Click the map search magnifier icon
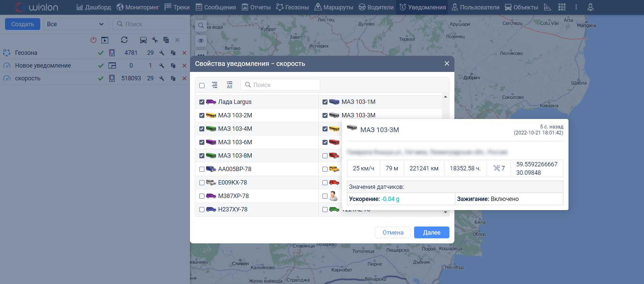 point(201,26)
